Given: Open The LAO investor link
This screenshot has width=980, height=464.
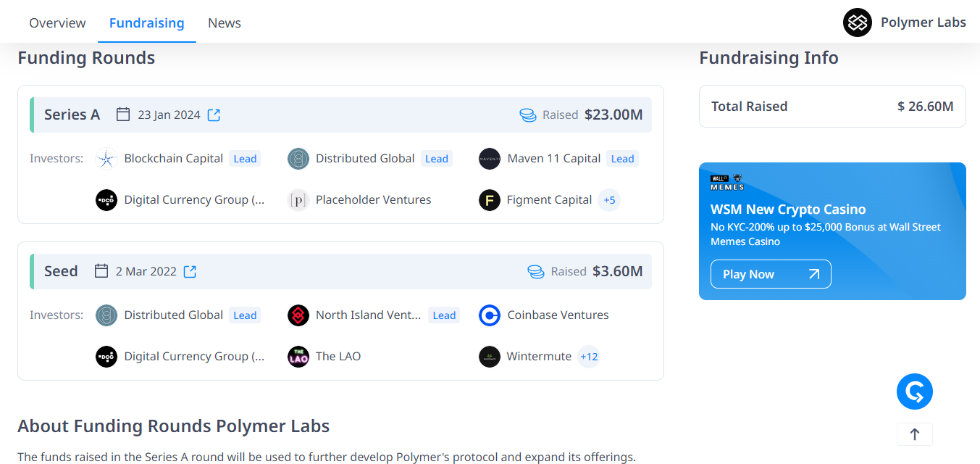Looking at the screenshot, I should click(x=338, y=356).
